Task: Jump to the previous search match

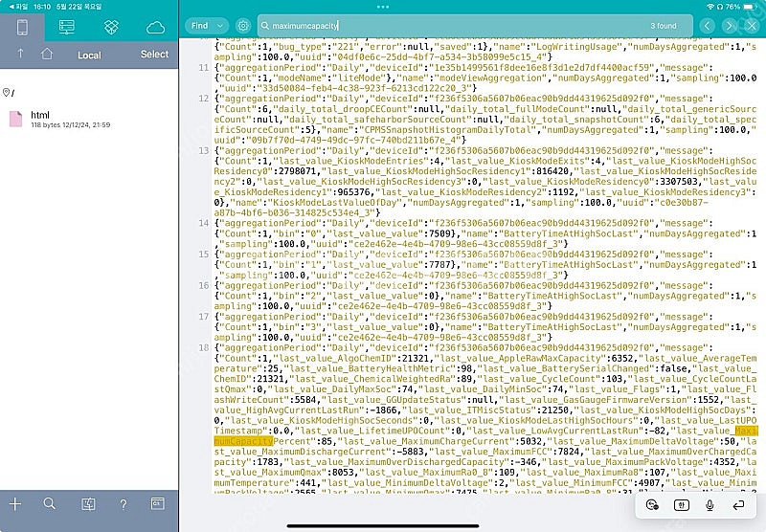Action: click(708, 26)
